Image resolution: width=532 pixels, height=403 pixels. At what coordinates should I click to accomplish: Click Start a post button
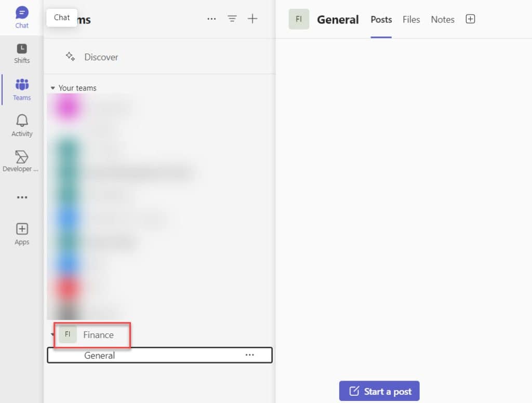(379, 391)
